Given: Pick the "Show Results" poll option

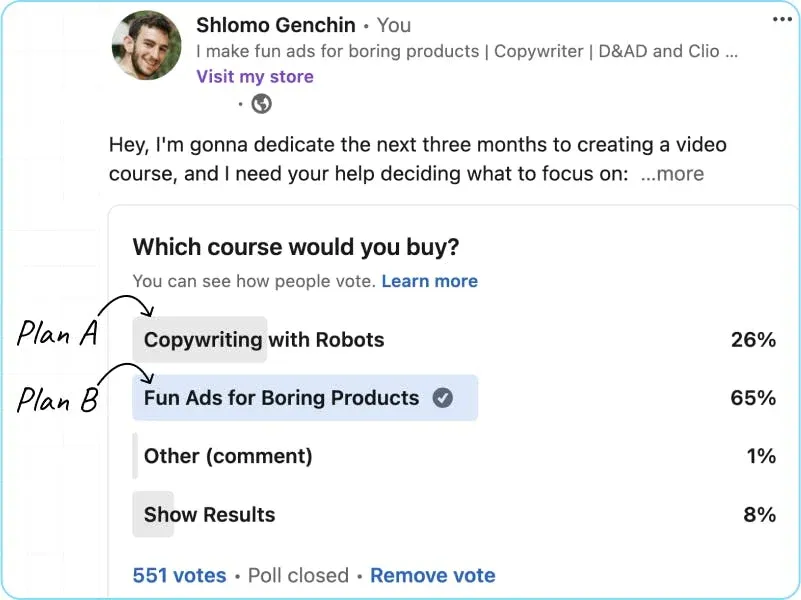Looking at the screenshot, I should tap(209, 515).
